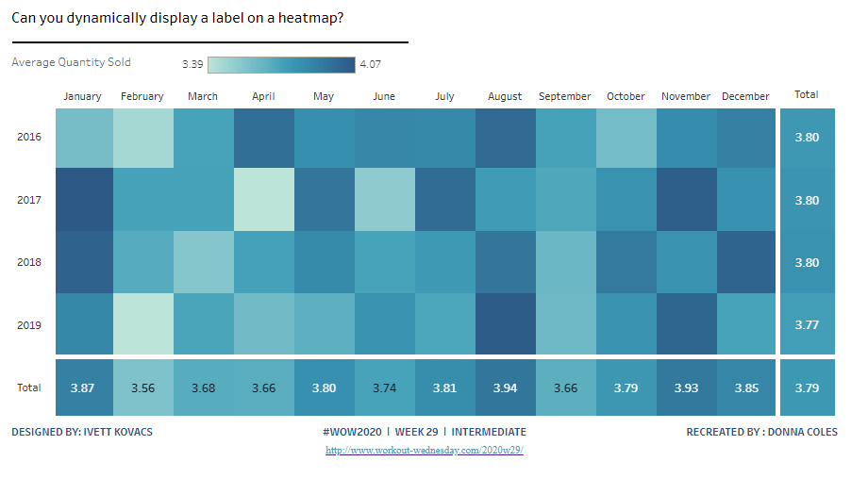
Task: Click the August 2019 heatmap cell
Action: pyautogui.click(x=505, y=324)
